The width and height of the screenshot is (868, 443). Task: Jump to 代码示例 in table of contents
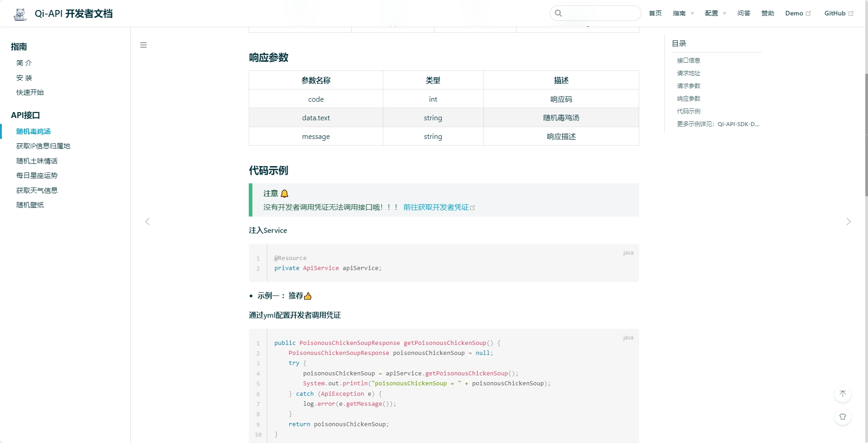(x=688, y=111)
